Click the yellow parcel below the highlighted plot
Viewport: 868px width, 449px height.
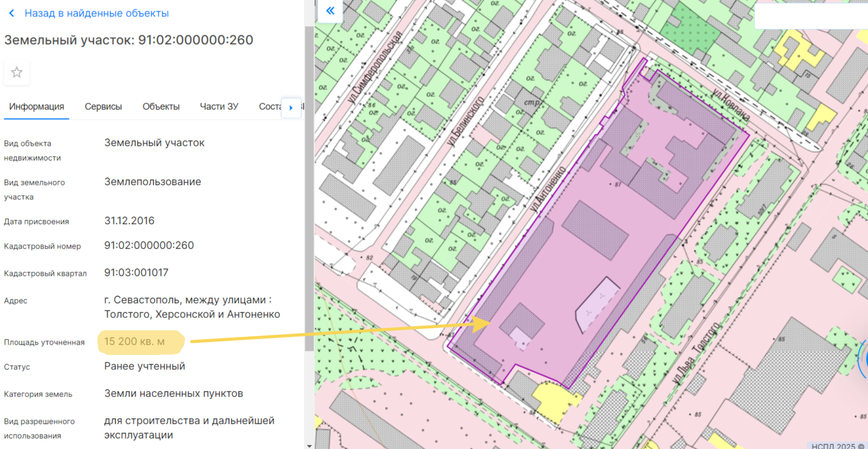[x=554, y=398]
